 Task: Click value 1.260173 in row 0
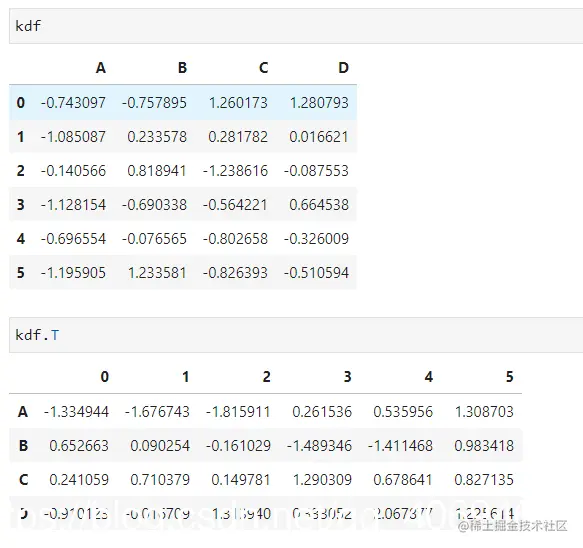tap(238, 103)
